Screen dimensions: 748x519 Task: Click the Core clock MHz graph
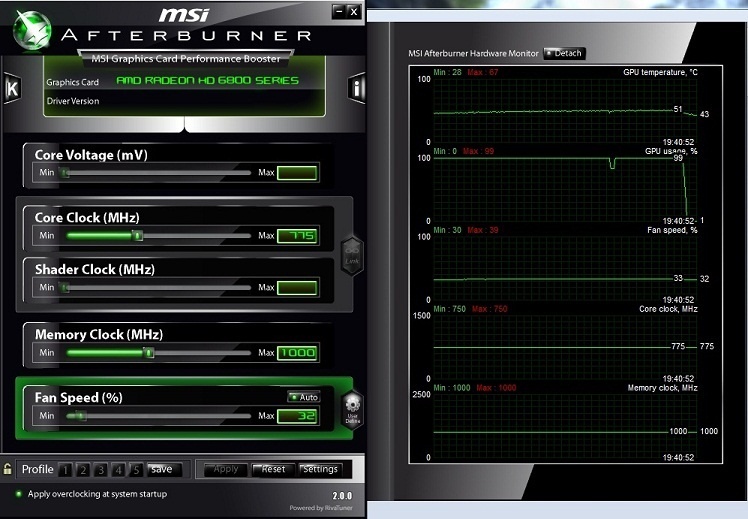(565, 347)
